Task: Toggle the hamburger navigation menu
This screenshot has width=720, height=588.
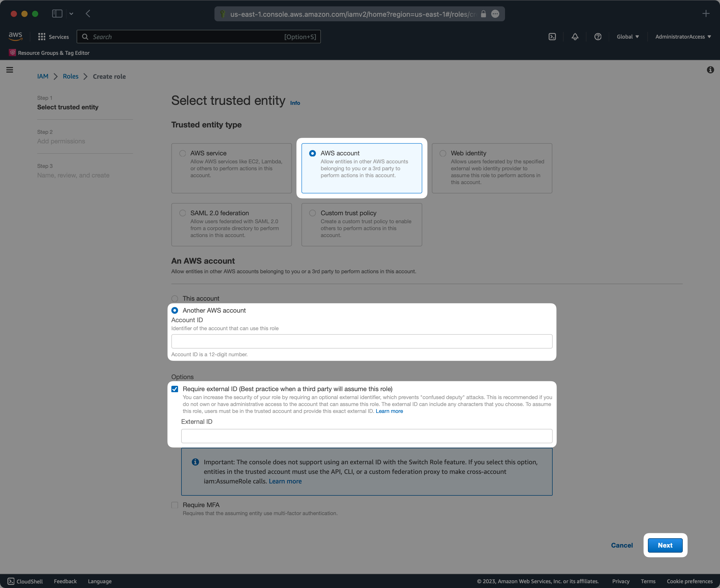Action: [x=10, y=69]
